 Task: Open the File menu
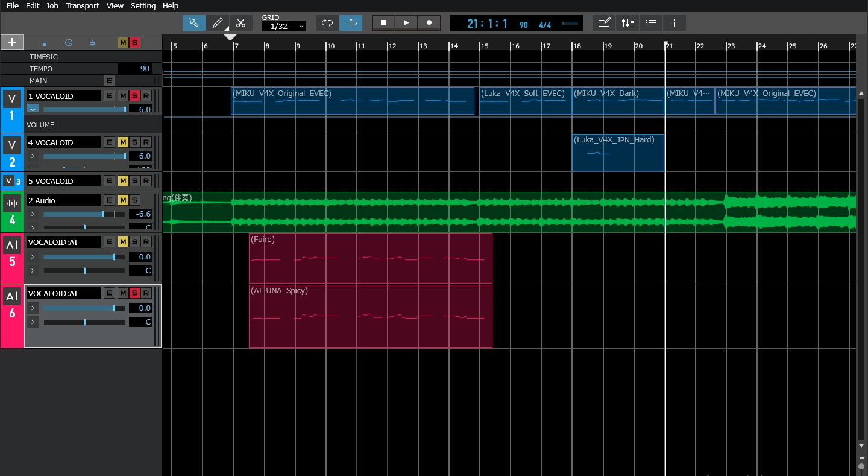pos(13,5)
